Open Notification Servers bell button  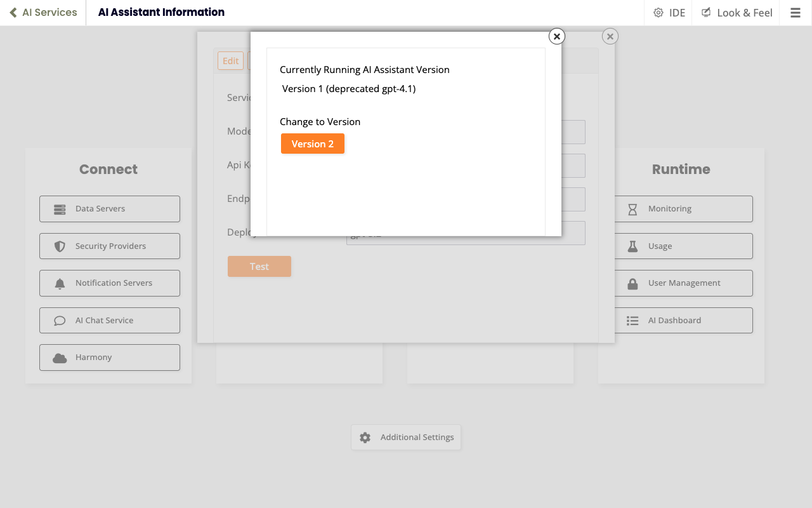click(109, 283)
